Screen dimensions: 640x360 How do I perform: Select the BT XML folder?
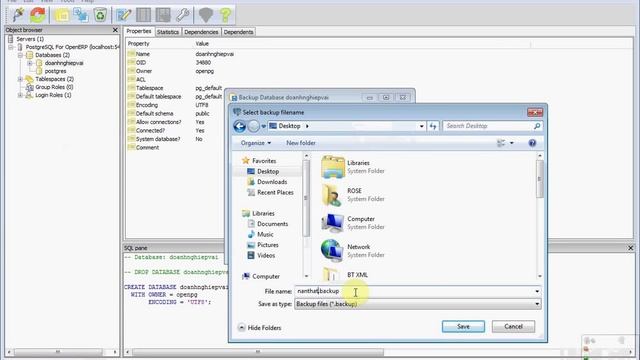click(x=346, y=275)
